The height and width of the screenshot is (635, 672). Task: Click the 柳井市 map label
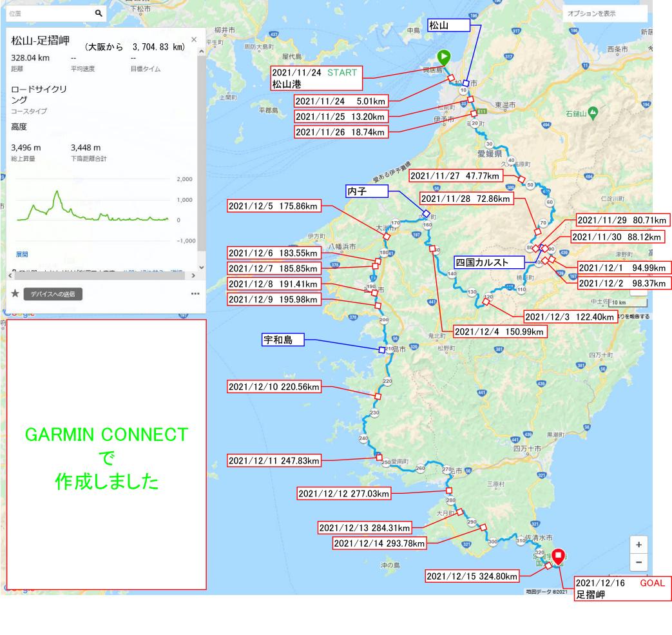click(x=225, y=30)
